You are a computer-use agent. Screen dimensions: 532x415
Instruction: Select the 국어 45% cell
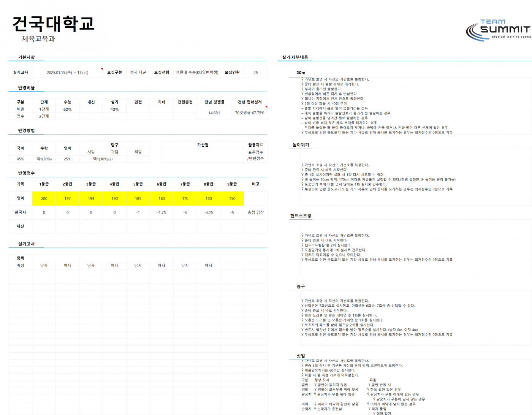[21, 159]
